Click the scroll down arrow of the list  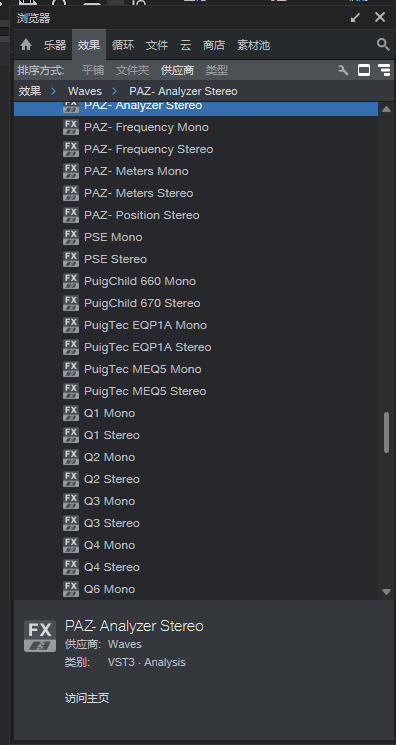point(386,592)
